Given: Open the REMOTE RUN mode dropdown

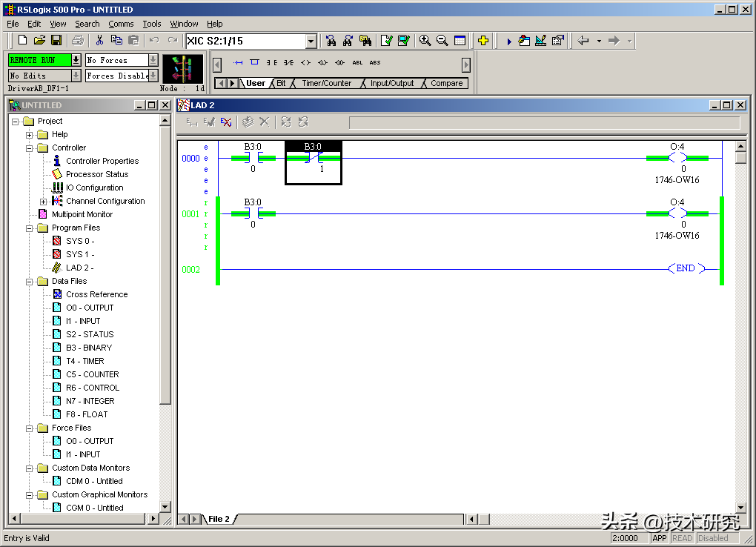Looking at the screenshot, I should [76, 60].
